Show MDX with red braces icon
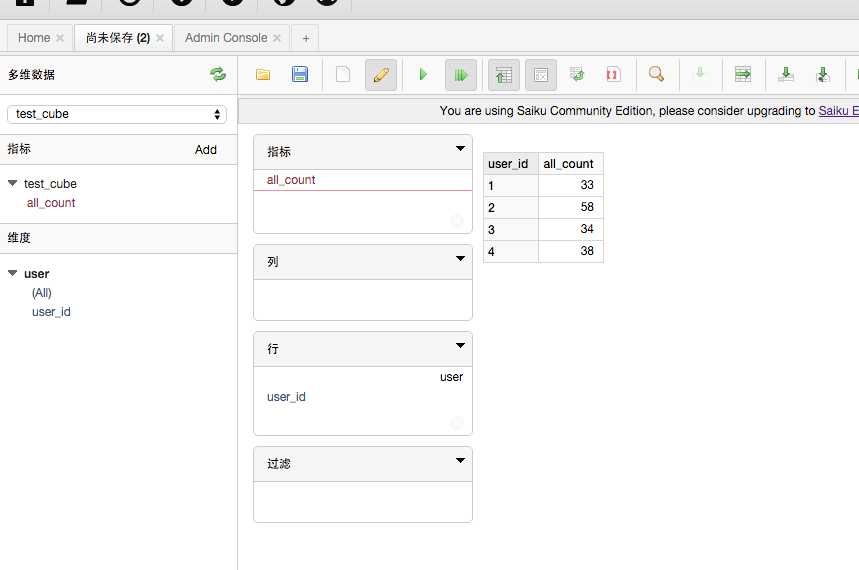The image size is (859, 570). pos(613,74)
